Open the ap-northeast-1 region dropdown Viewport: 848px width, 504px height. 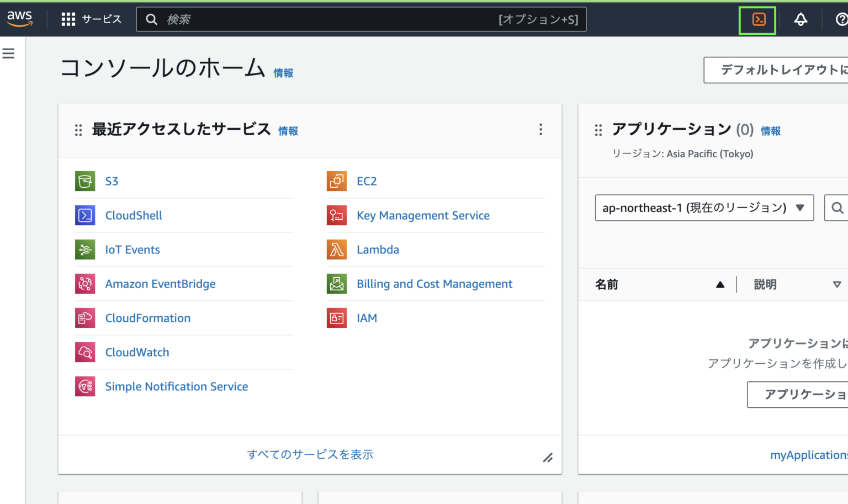704,208
